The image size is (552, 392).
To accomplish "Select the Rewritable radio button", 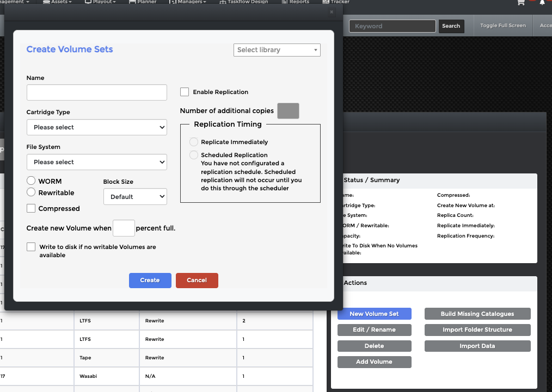I will 31,192.
